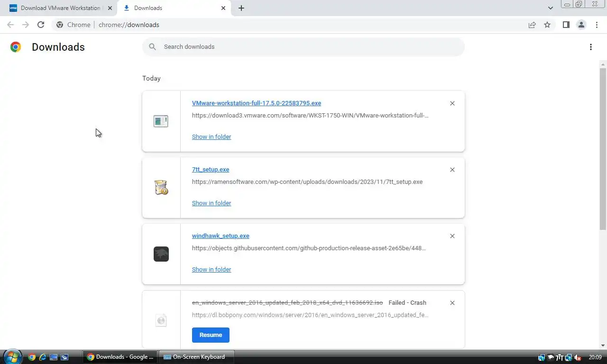
Task: Show windhawk_setup.exe in folder
Action: pos(212,270)
